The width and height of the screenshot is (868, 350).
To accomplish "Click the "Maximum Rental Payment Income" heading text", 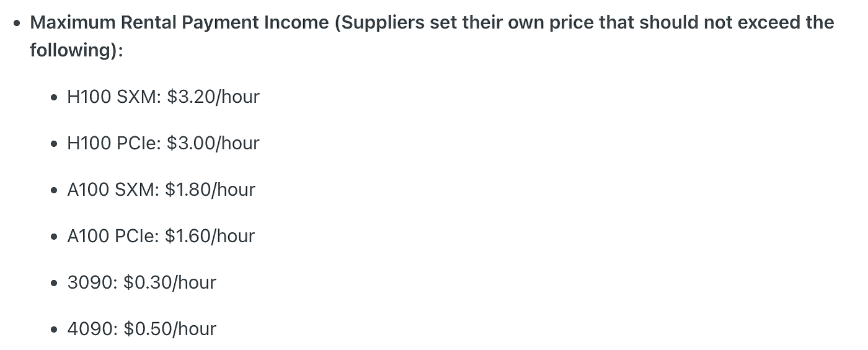I will click(179, 23).
